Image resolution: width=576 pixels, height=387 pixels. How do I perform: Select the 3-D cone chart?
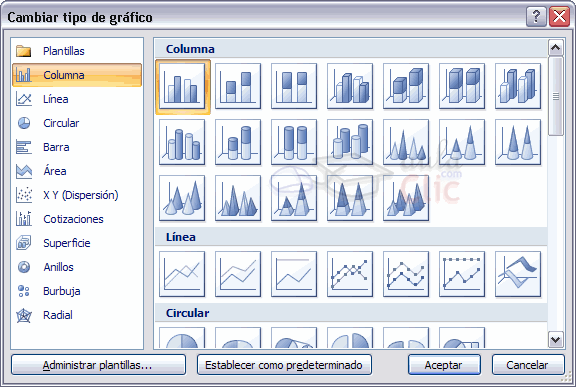[182, 198]
